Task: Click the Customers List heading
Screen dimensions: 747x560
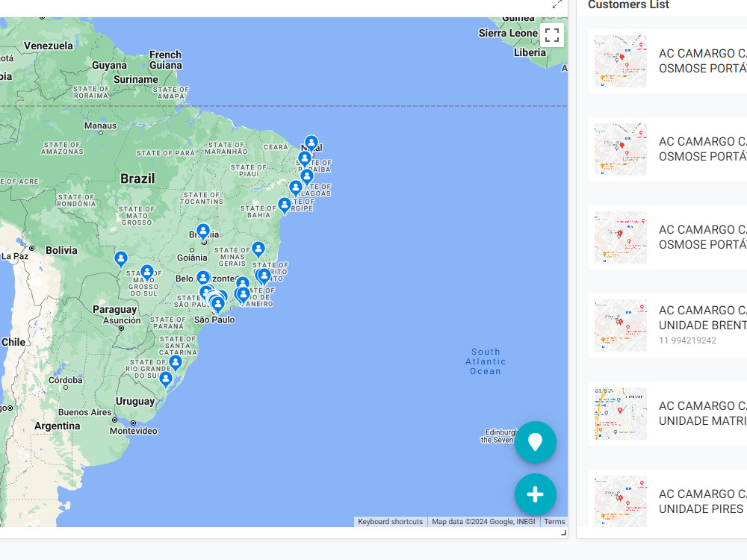Action: pyautogui.click(x=628, y=4)
